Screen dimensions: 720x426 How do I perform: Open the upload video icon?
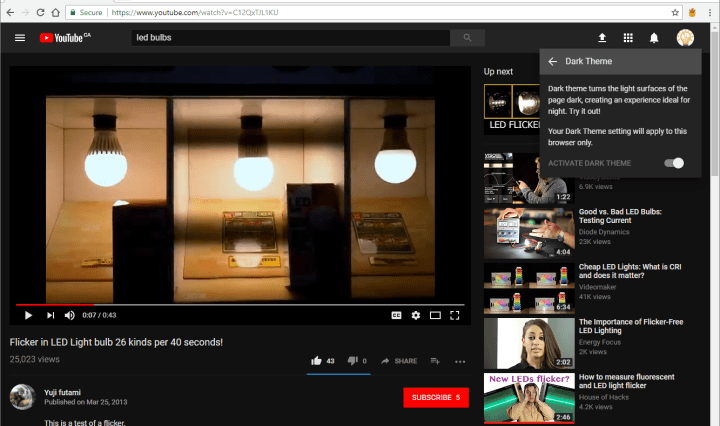(602, 38)
